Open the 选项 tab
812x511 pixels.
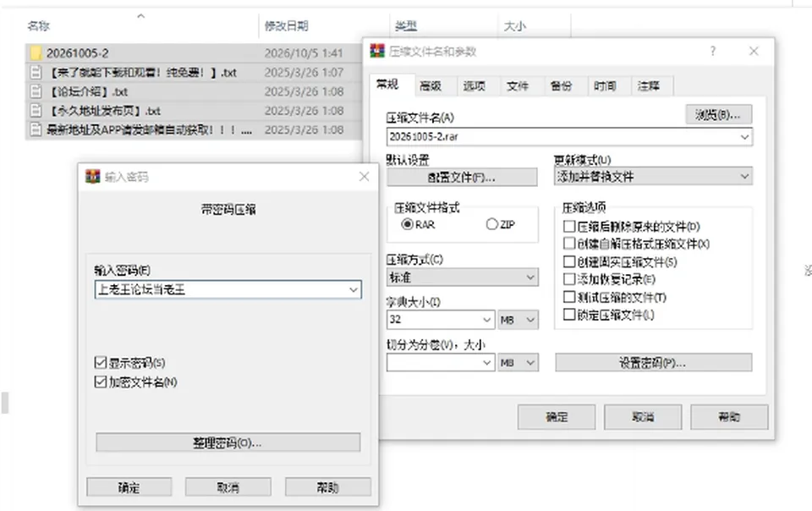[474, 86]
